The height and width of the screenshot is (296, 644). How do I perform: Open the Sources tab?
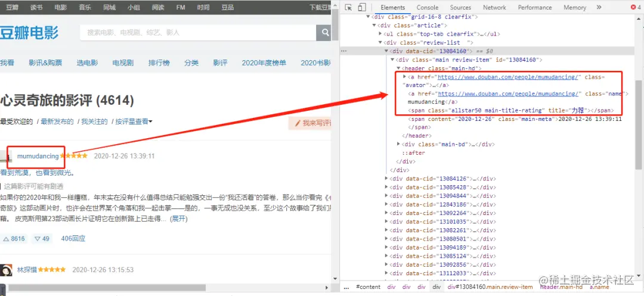point(460,7)
